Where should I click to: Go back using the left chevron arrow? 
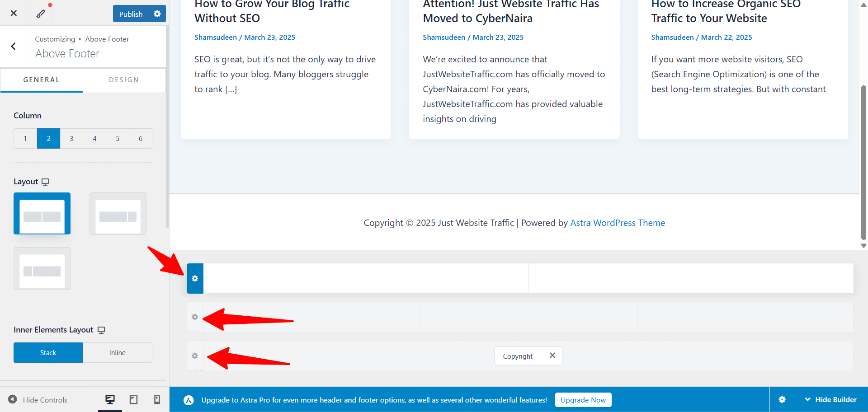pos(13,47)
